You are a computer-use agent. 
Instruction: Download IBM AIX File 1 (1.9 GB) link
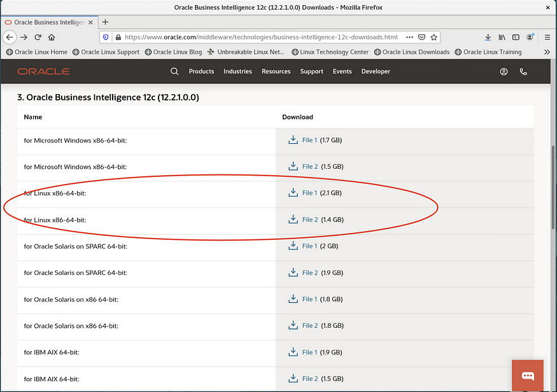[309, 353]
